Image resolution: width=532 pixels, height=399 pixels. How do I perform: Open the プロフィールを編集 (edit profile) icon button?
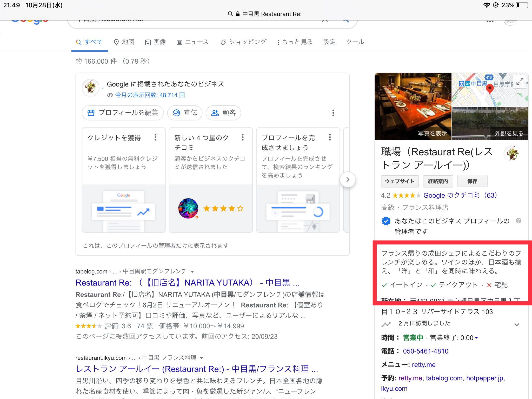(x=91, y=113)
